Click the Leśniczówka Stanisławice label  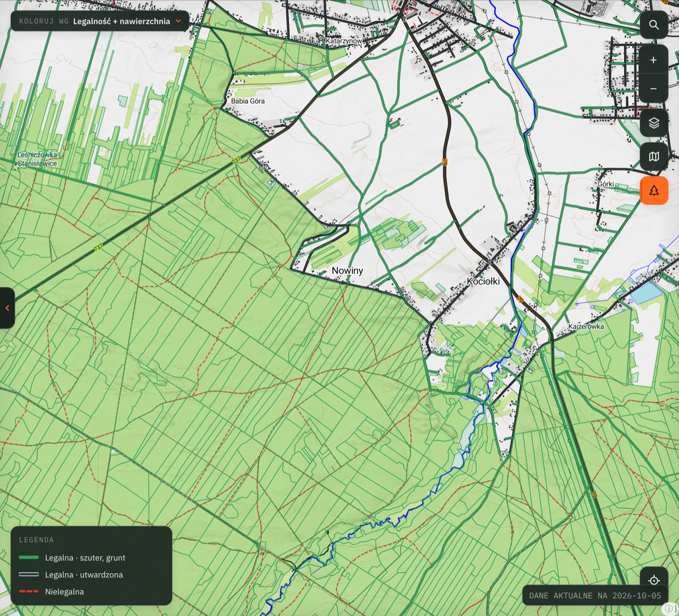(x=37, y=159)
